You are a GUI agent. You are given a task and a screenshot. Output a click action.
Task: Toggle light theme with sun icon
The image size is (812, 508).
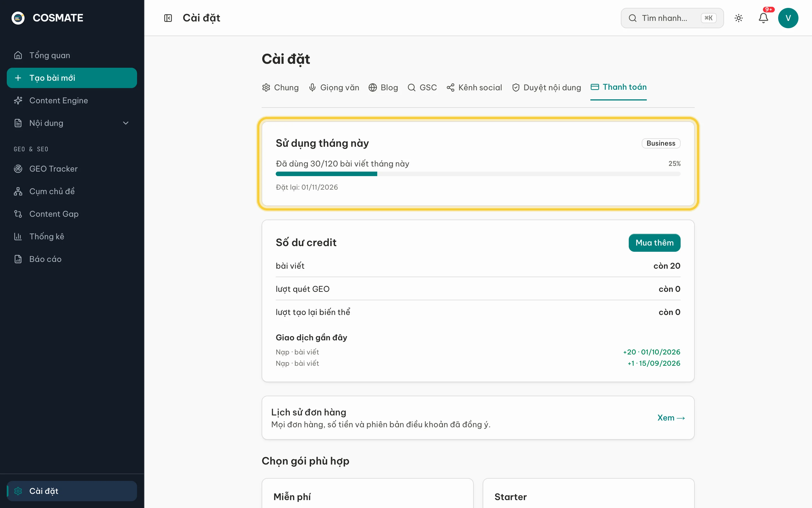pos(738,18)
